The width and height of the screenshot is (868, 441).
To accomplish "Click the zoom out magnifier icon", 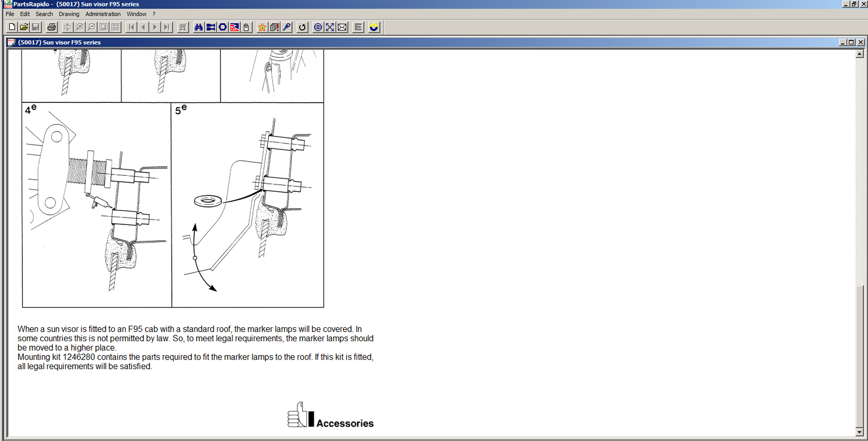I will pyautogui.click(x=91, y=27).
